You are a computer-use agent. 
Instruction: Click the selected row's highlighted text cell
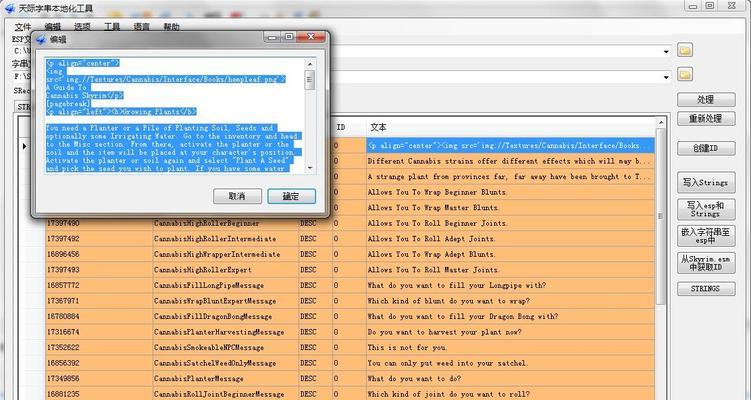click(510, 145)
